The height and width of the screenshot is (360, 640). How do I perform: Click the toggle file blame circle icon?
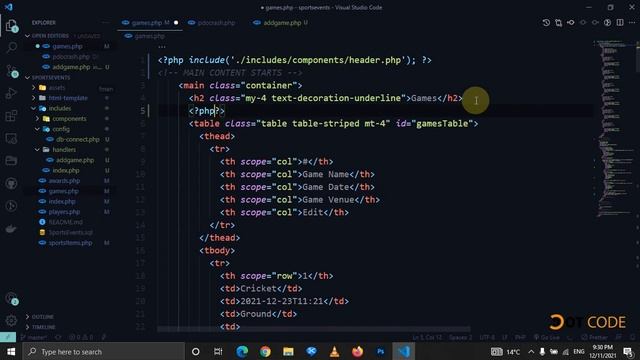607,23
